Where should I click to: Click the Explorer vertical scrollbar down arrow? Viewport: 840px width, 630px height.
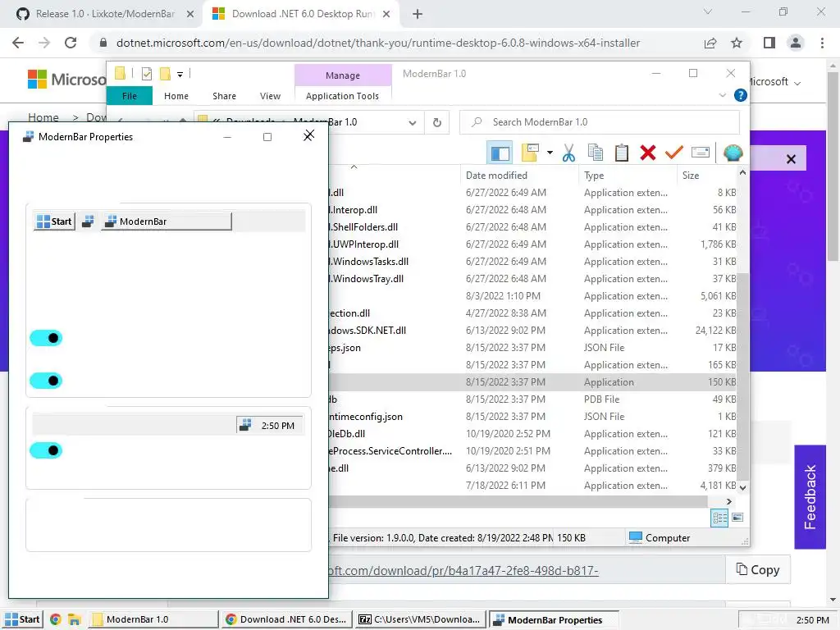742,487
